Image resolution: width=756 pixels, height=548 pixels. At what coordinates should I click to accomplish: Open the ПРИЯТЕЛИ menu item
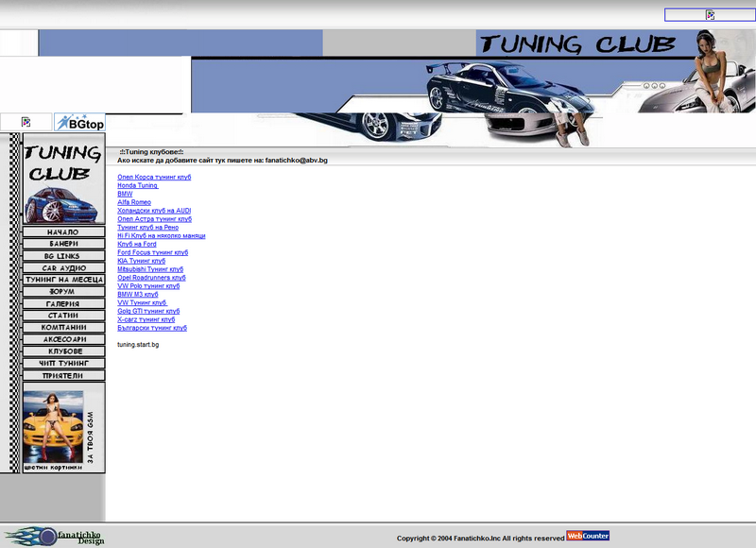click(63, 375)
